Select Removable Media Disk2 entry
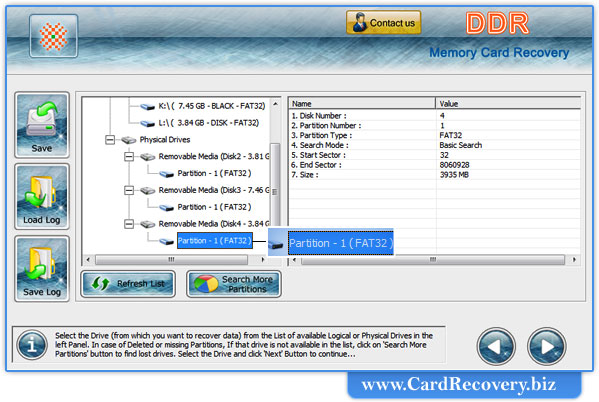 pos(214,156)
